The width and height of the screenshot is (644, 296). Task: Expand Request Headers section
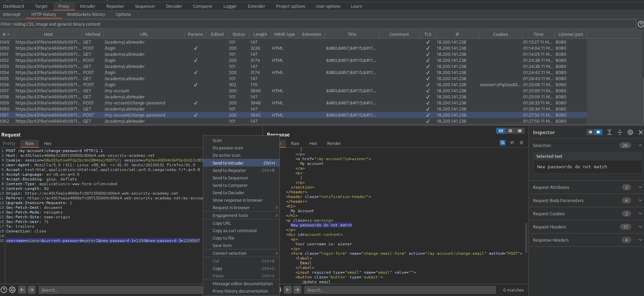tap(640, 227)
